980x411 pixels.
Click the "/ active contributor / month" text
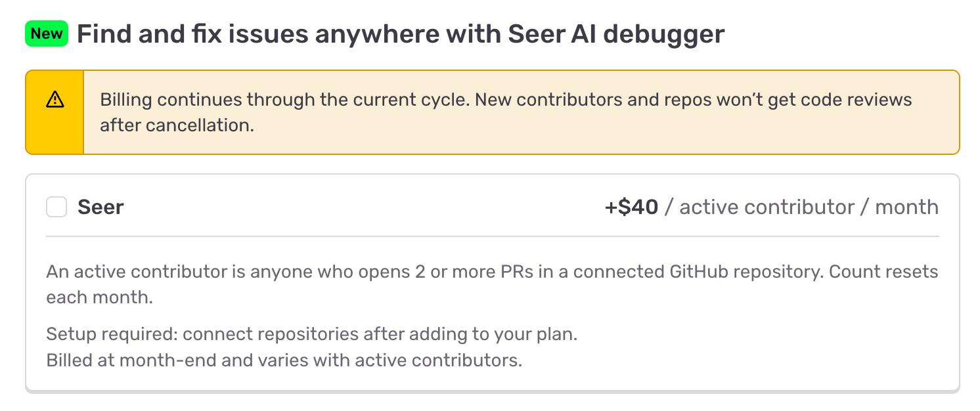point(801,207)
